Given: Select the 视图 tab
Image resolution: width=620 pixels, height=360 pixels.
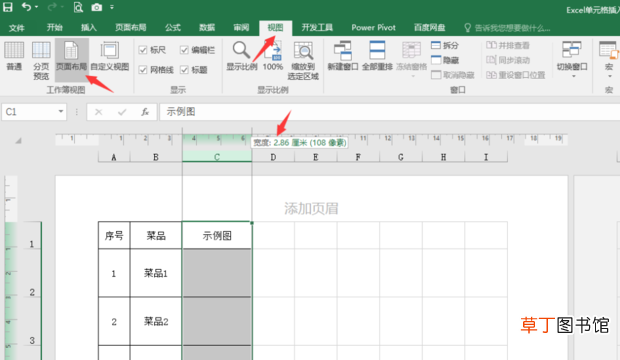Looking at the screenshot, I should (276, 28).
